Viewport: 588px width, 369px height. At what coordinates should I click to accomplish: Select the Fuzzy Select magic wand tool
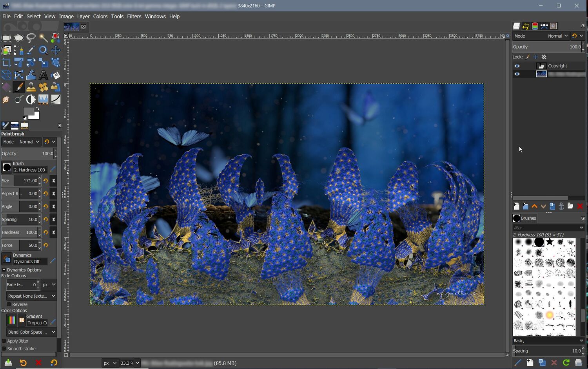click(44, 38)
